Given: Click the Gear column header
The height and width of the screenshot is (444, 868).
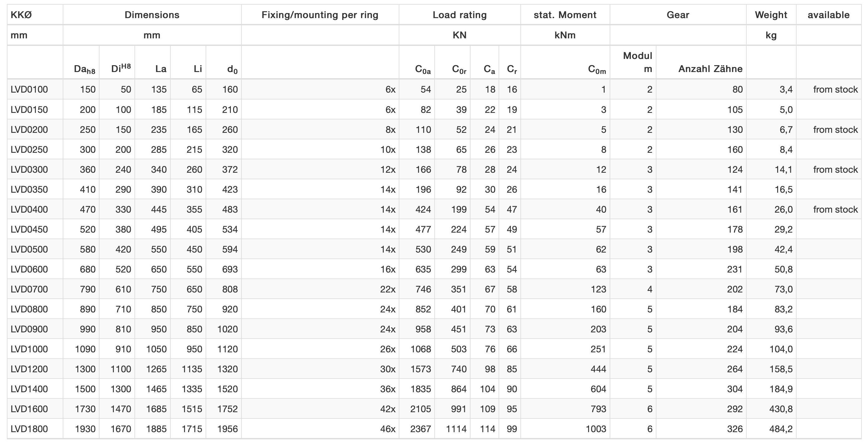Looking at the screenshot, I should pyautogui.click(x=678, y=15).
